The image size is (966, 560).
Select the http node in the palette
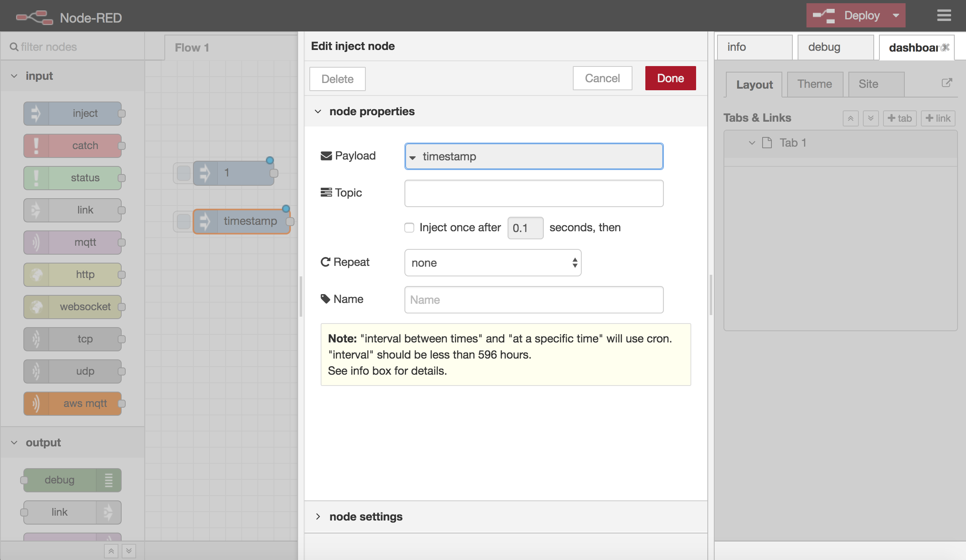[73, 274]
